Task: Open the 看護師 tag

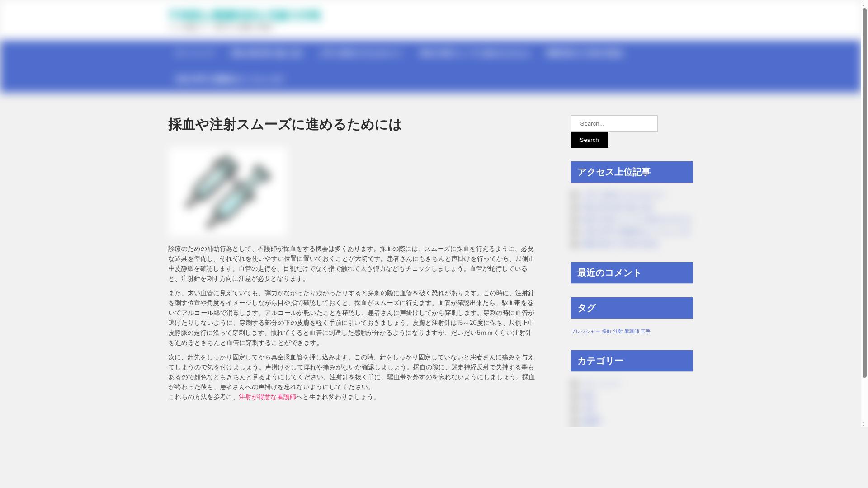Action: coord(632,331)
